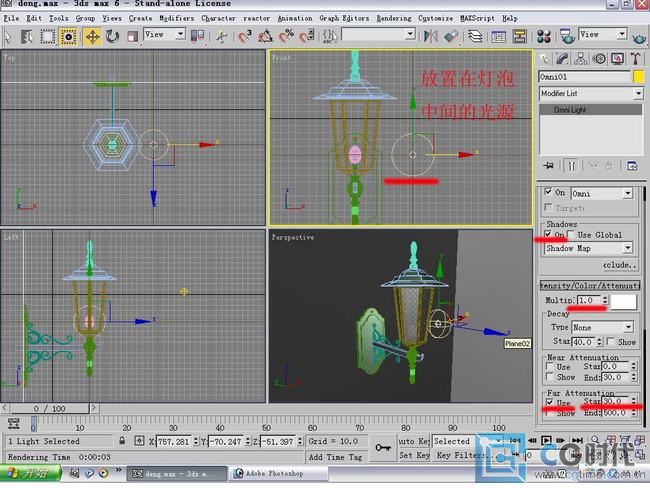The image size is (650, 488).
Task: Open the Render Scene teapot dialog
Action: pos(567,36)
